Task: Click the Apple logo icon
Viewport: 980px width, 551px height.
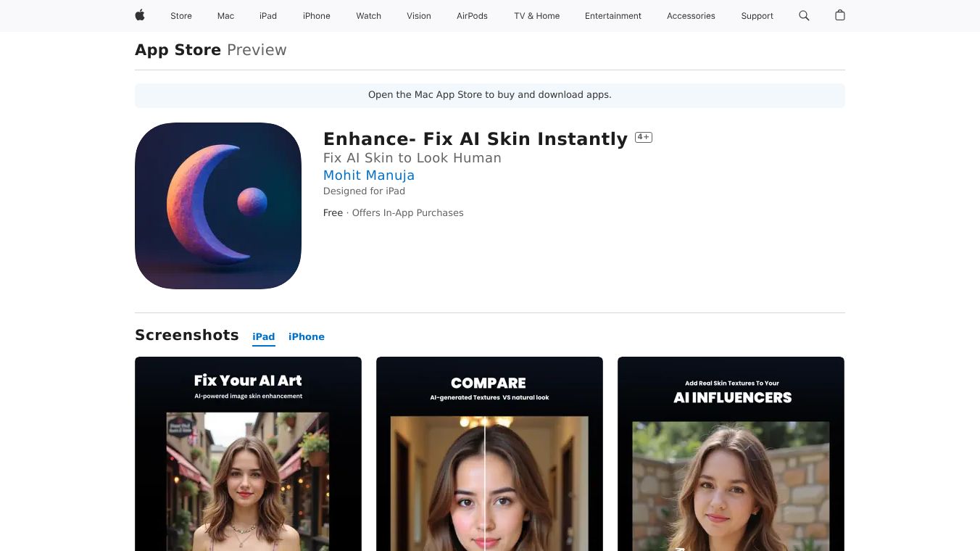Action: coord(140,15)
